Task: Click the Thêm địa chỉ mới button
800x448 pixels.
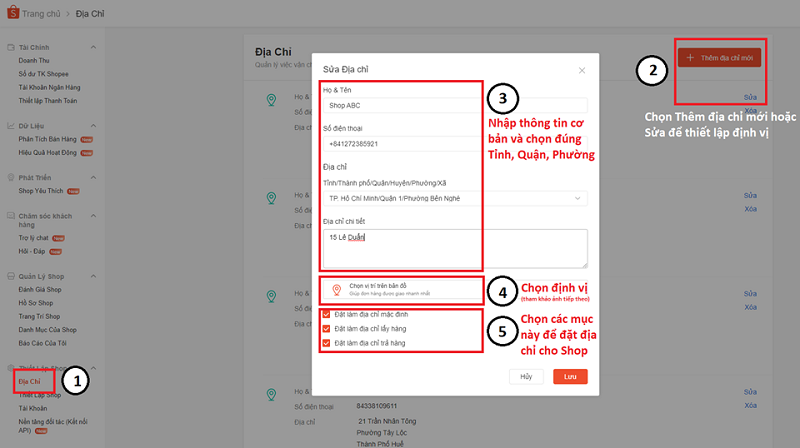Action: [720, 59]
